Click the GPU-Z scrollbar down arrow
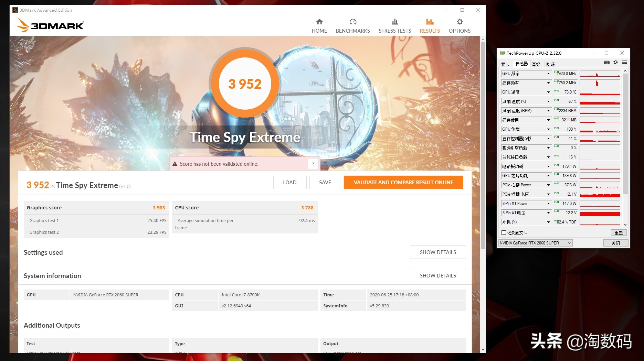 [x=625, y=225]
